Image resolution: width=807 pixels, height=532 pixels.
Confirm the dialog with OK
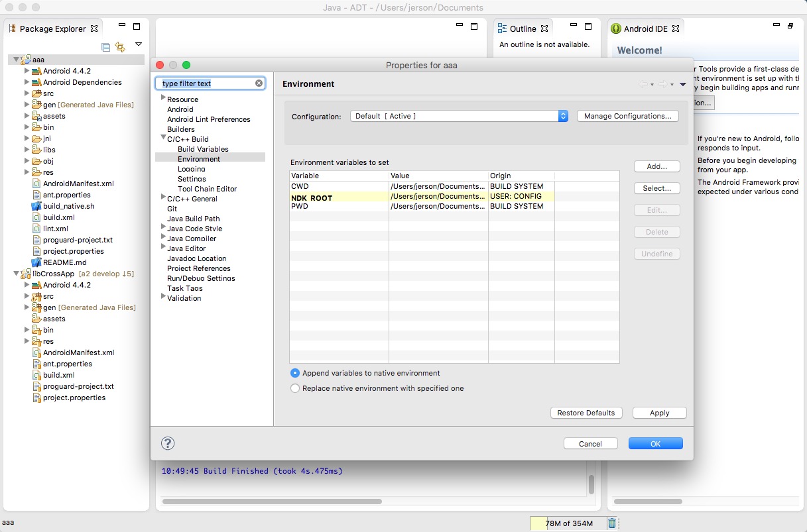pyautogui.click(x=656, y=444)
